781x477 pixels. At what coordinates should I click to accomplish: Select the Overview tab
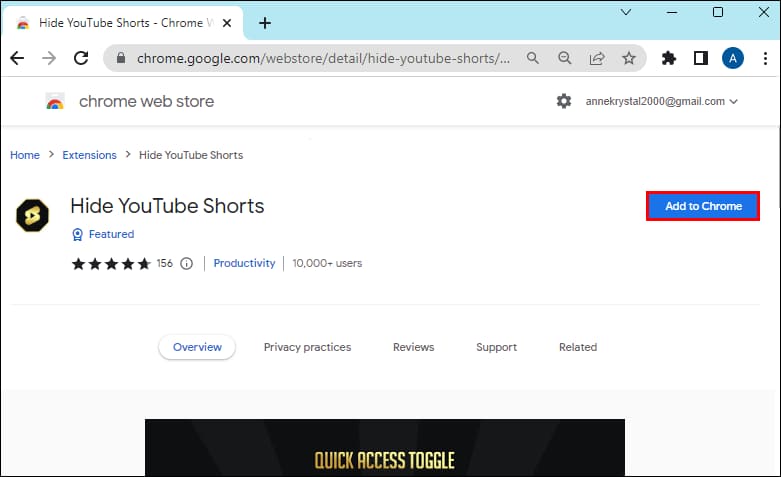coord(197,347)
